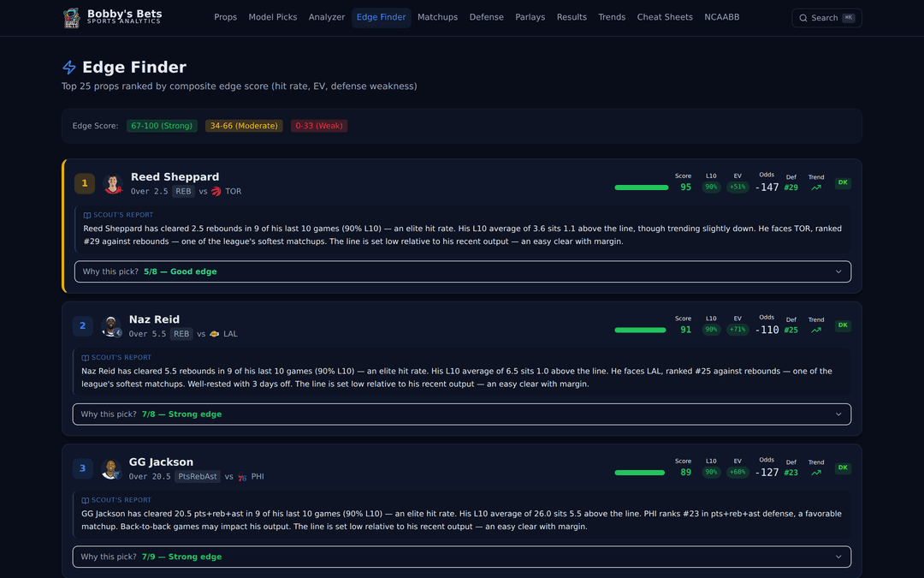Click GG Jackson's green score progress bar
This screenshot has width=924, height=578.
pos(640,473)
